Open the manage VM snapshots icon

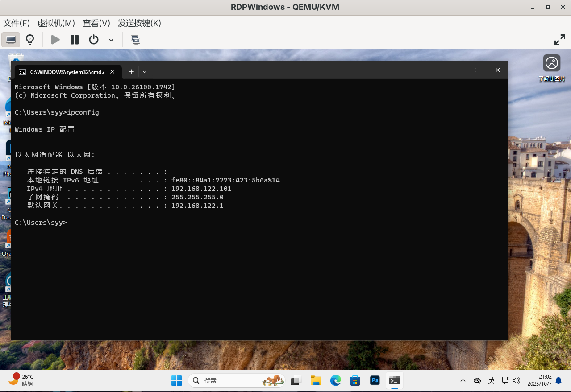point(135,40)
